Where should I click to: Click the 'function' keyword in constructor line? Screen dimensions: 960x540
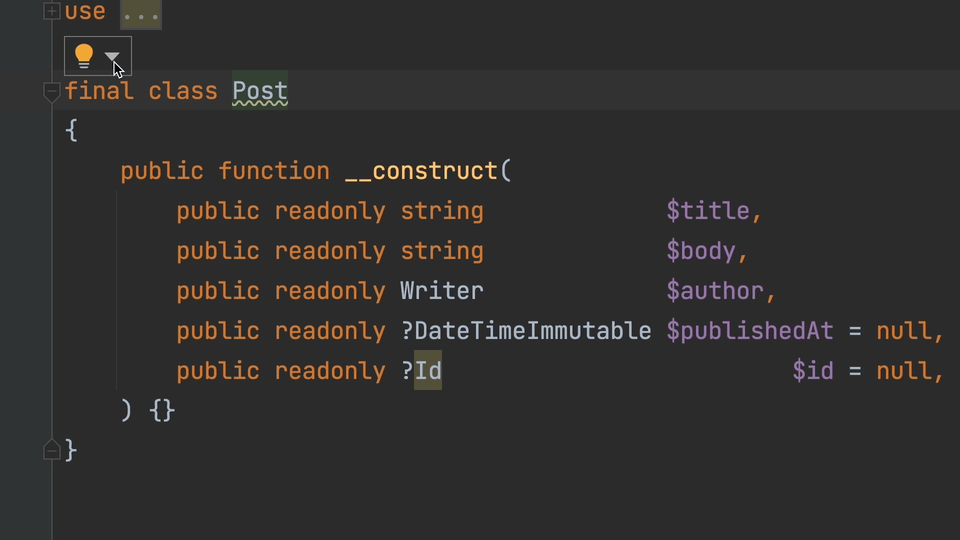click(x=274, y=171)
